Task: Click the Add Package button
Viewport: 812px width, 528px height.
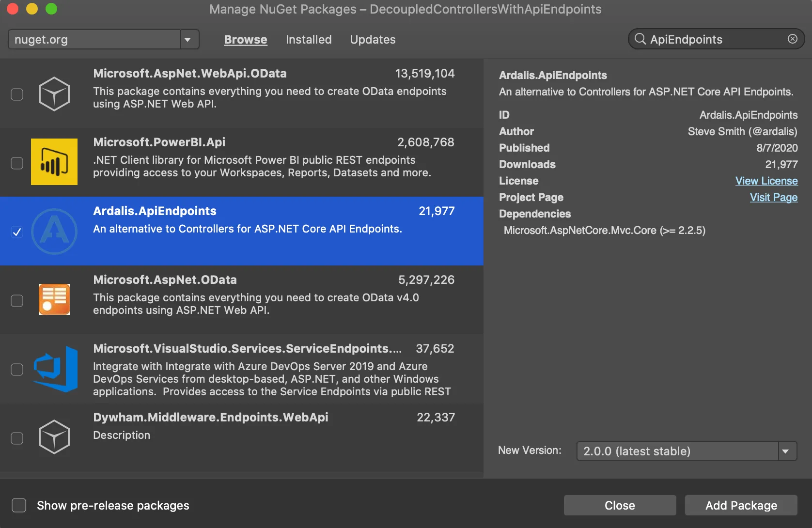Action: tap(741, 505)
